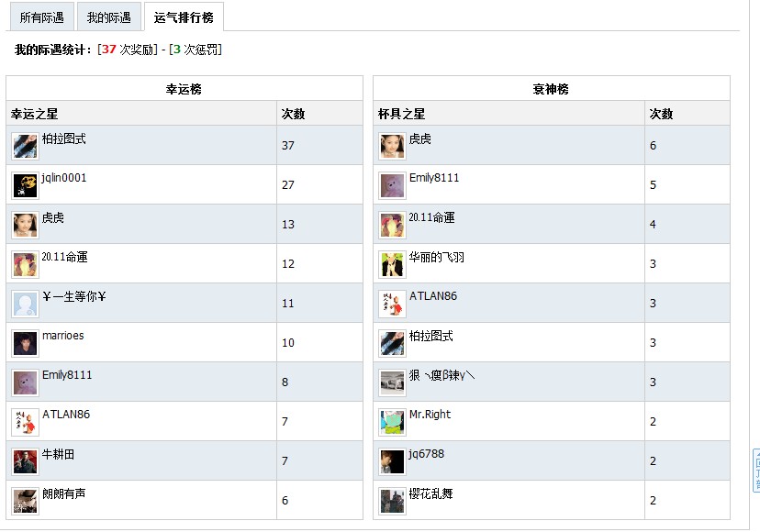This screenshot has width=760, height=532.
Task: Switch to the 我的际遇 tab
Action: 109,17
